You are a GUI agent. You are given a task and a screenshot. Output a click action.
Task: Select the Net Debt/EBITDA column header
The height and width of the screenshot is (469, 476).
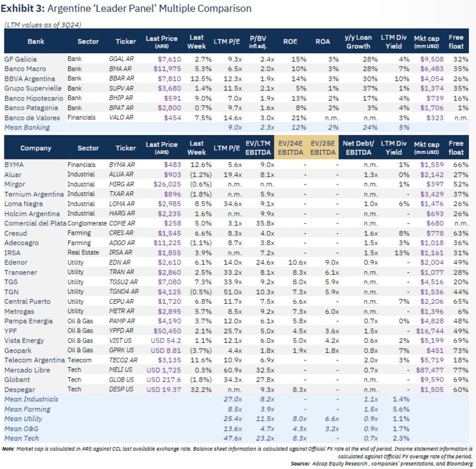point(358,148)
